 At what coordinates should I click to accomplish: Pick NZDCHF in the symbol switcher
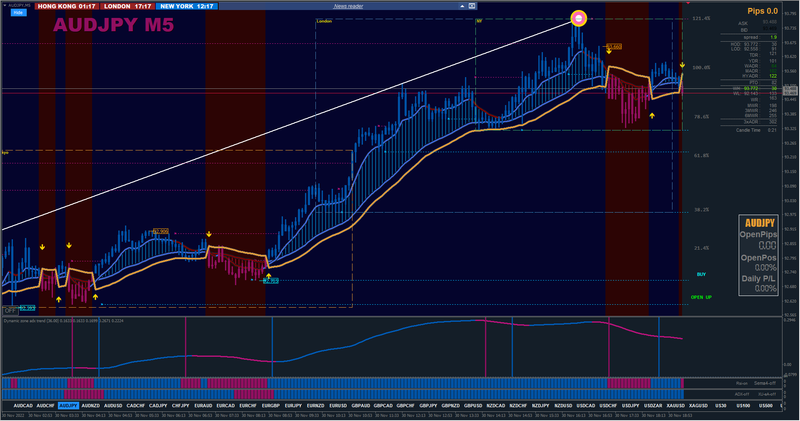tap(518, 406)
